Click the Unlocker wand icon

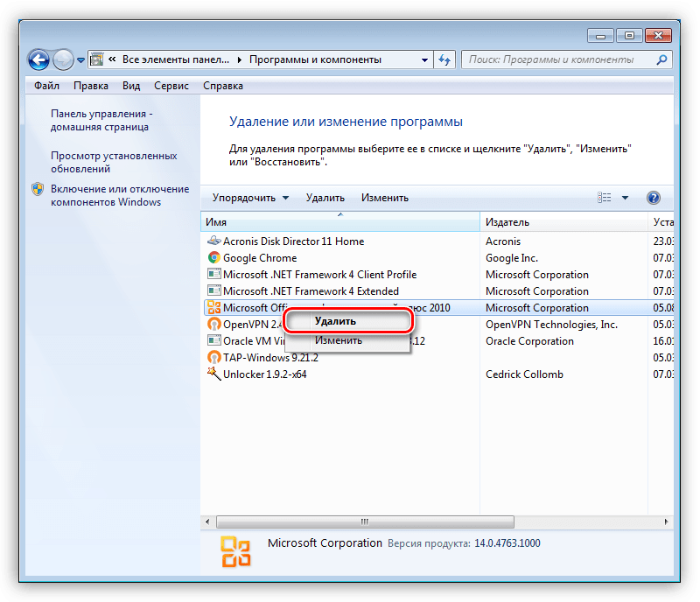[214, 374]
